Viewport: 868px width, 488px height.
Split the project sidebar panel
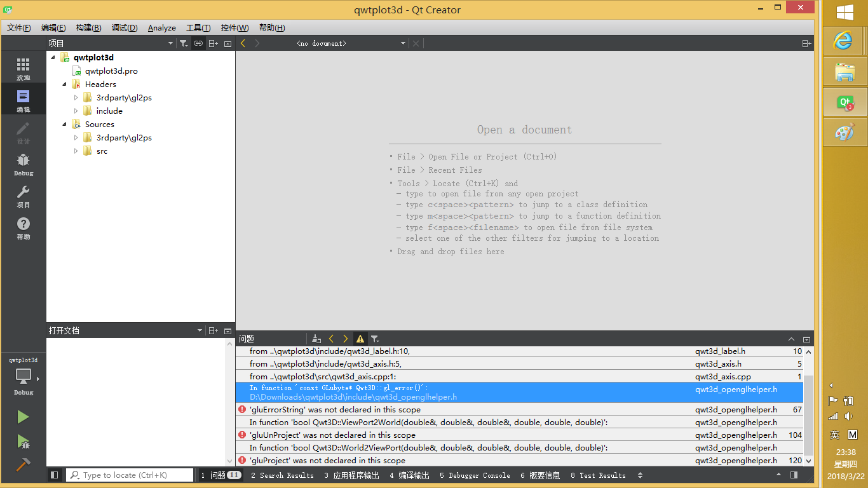(x=214, y=43)
